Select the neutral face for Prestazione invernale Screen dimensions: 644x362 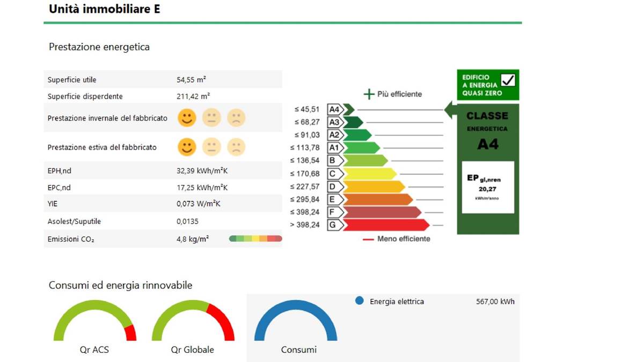click(211, 117)
